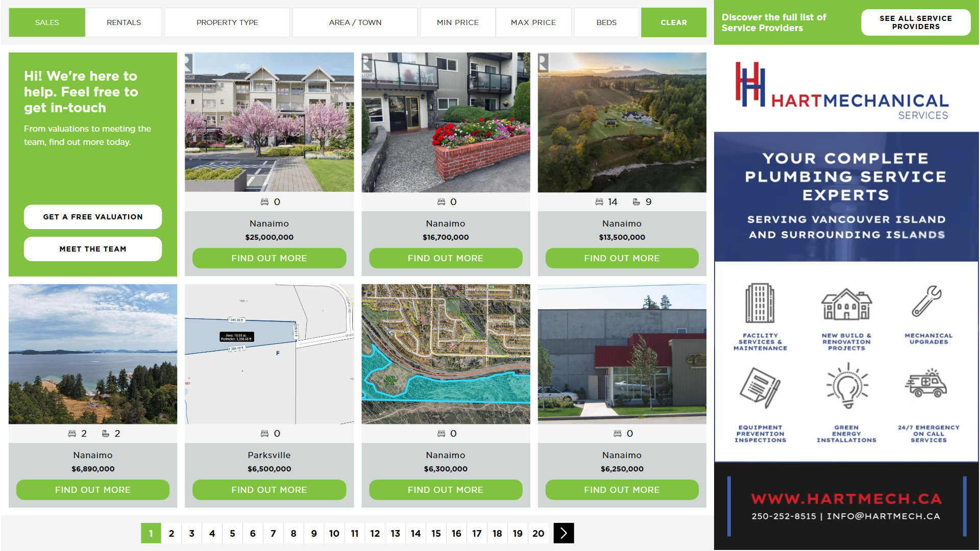Open the Area / Town dropdown
The width and height of the screenshot is (980, 551).
(x=355, y=22)
